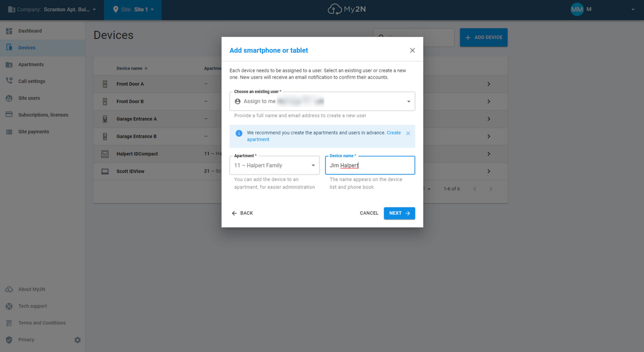The height and width of the screenshot is (352, 644).
Task: Click the Privacy shield icon
Action: click(9, 340)
